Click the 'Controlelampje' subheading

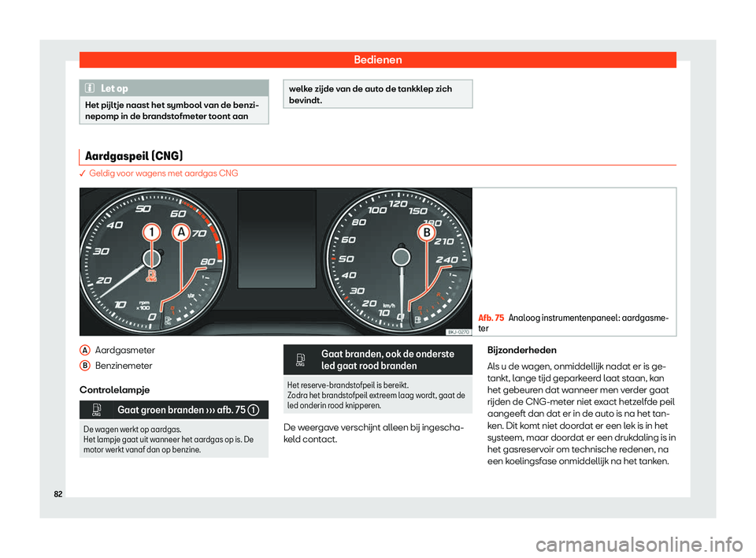115,389
